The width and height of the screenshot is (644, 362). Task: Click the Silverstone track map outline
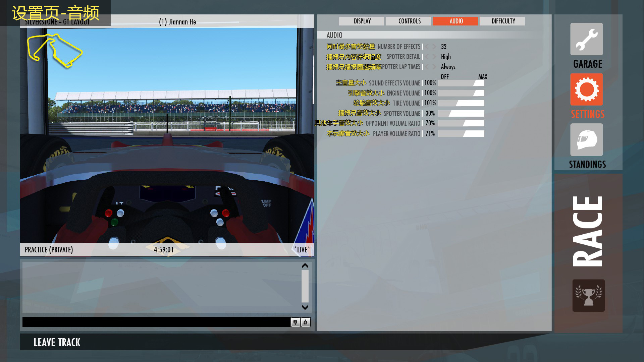(55, 50)
